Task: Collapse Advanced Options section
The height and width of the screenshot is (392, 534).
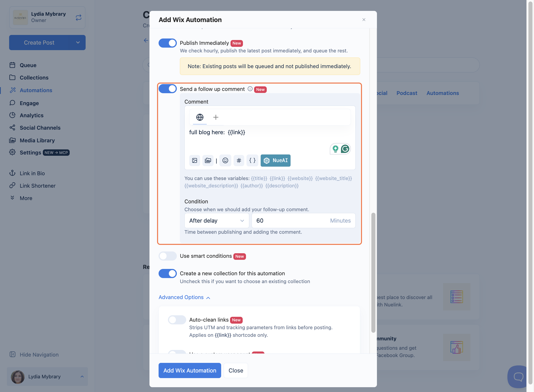Action: pyautogui.click(x=184, y=297)
